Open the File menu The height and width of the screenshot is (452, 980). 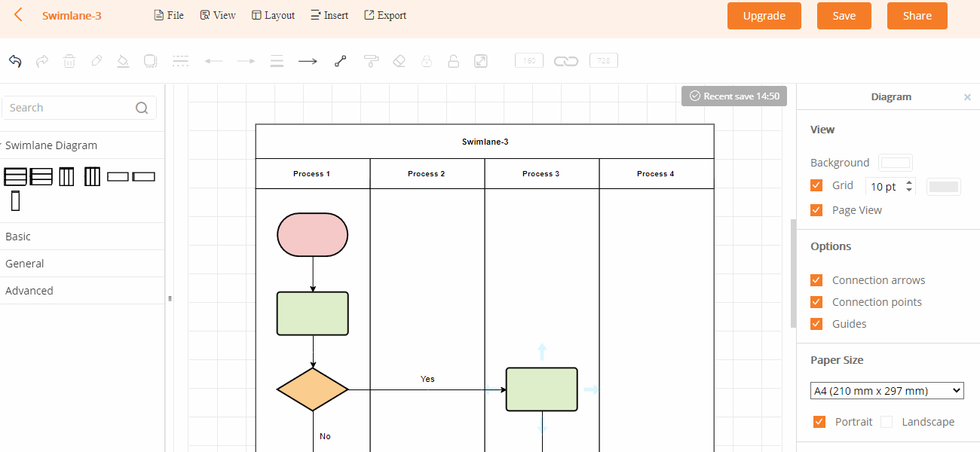click(x=169, y=15)
